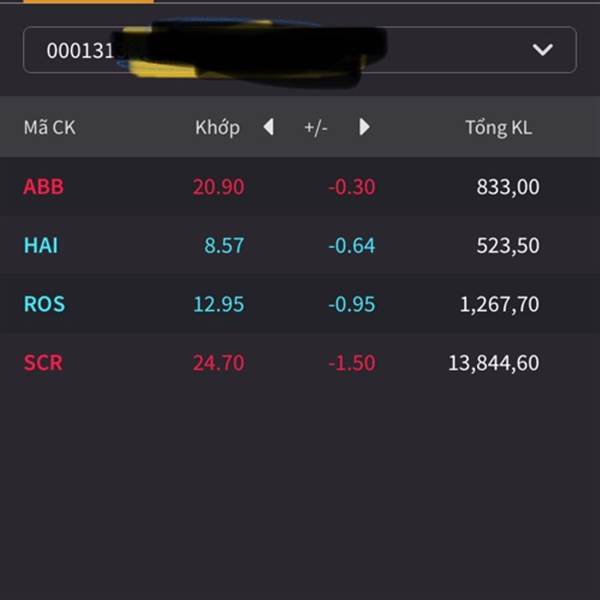Open the SCR stock symbol
This screenshot has width=600, height=600.
[43, 363]
